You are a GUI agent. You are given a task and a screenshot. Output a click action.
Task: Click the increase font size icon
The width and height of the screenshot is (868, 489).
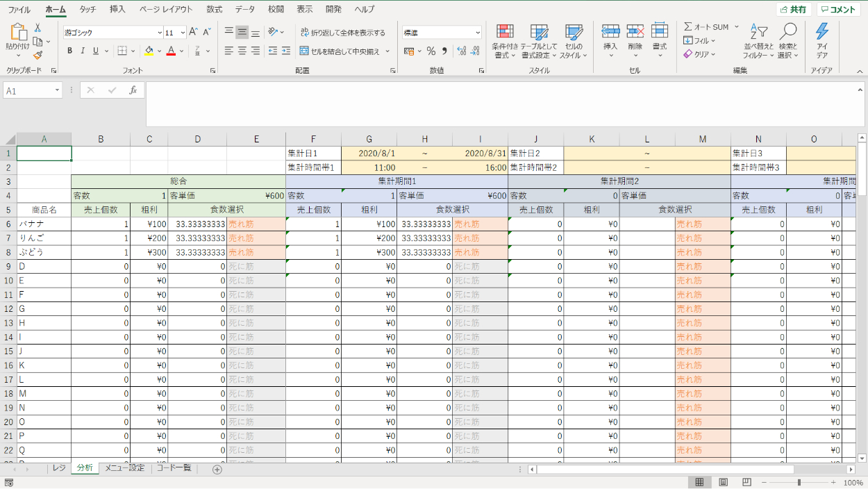[x=194, y=32]
